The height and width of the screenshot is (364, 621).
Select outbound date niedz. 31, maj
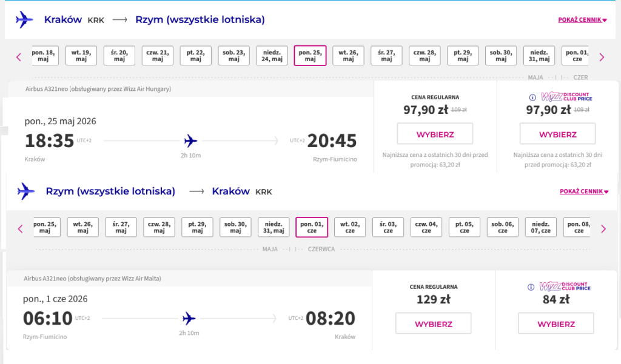539,56
